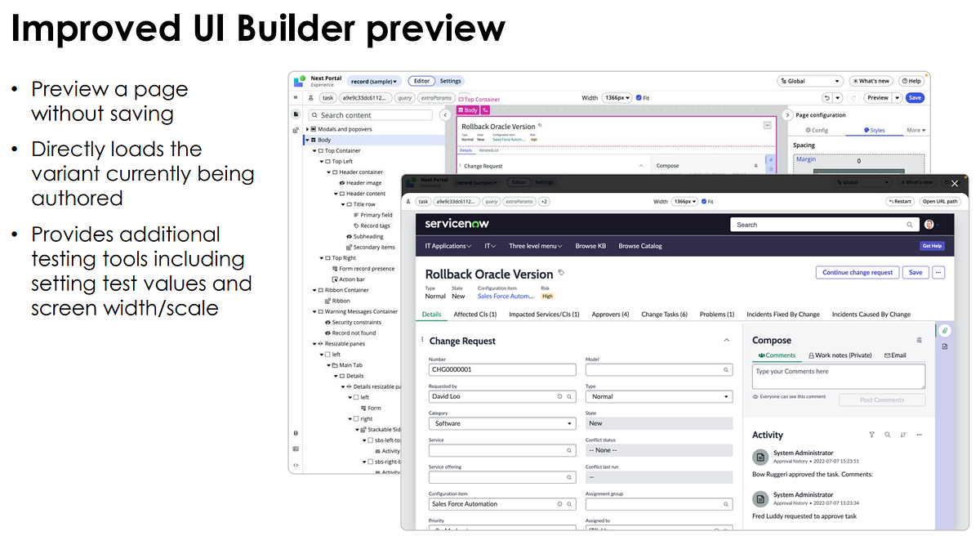Click the search icon in ServiceNow portal header
Viewport: 980px width, 536px height.
[910, 224]
